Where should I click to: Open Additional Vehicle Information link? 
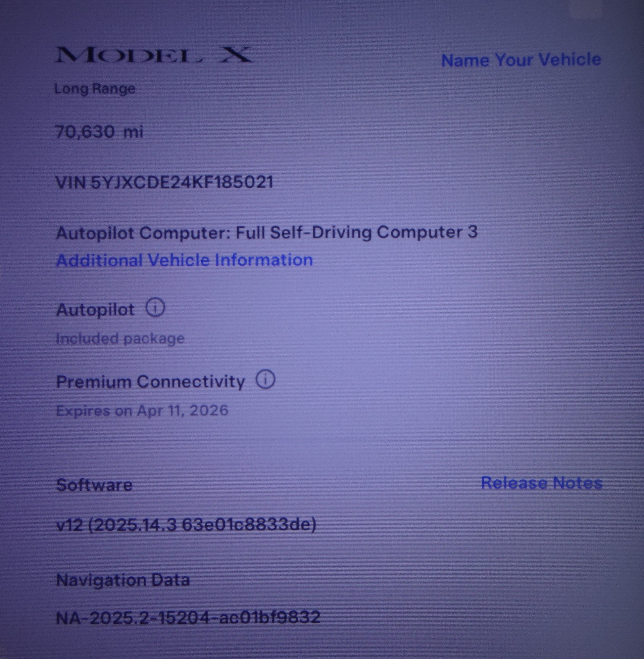[x=184, y=260]
